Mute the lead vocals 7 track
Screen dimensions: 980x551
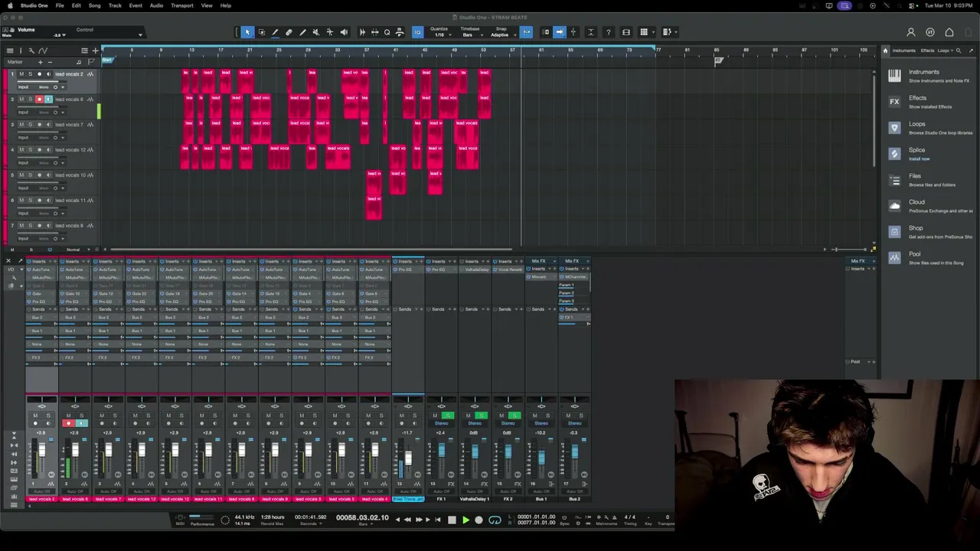[x=21, y=125]
